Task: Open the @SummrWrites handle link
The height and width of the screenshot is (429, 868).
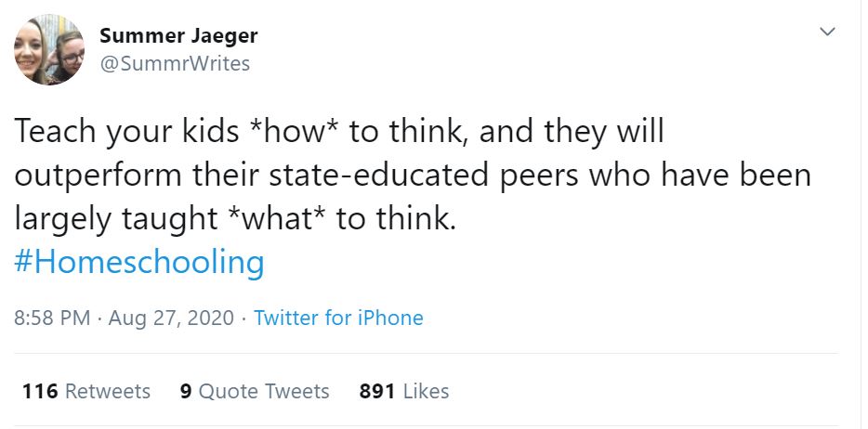Action: 175,63
